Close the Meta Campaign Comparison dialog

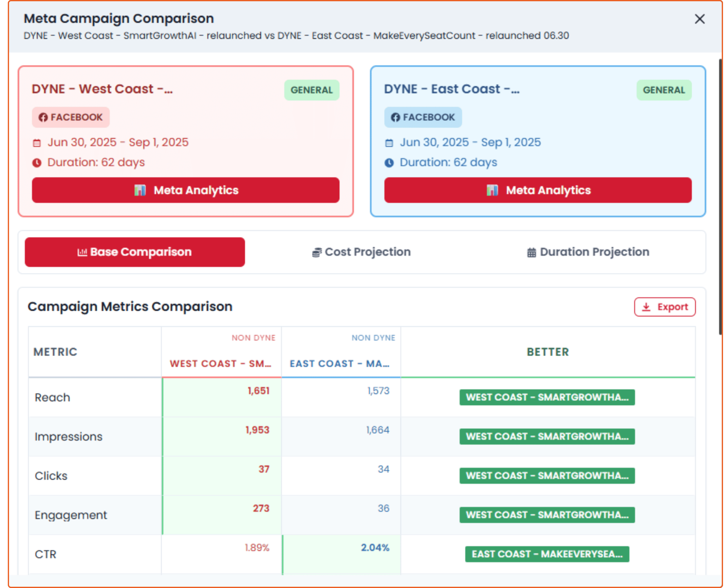click(700, 19)
